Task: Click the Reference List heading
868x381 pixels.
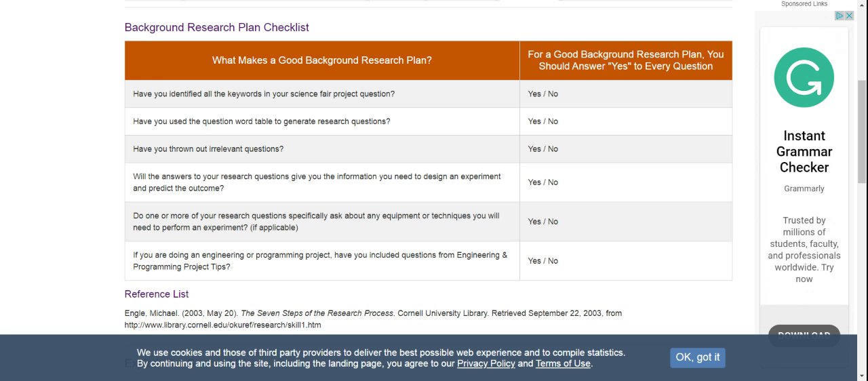Action: [157, 294]
